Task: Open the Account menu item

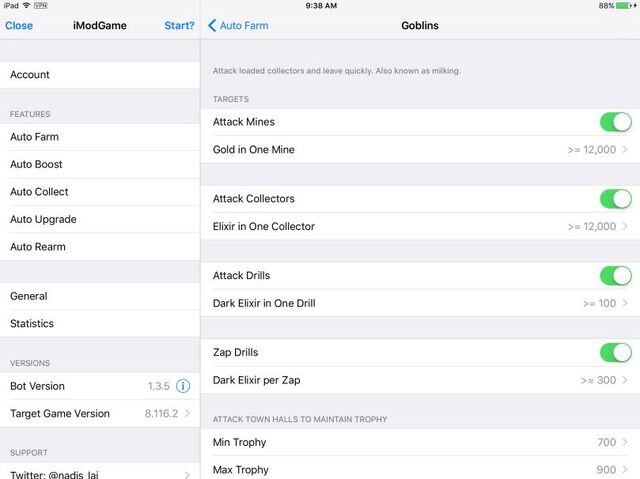Action: coord(100,75)
